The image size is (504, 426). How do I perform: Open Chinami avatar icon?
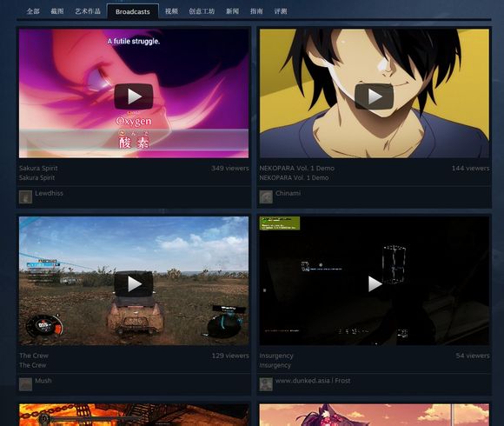point(266,196)
